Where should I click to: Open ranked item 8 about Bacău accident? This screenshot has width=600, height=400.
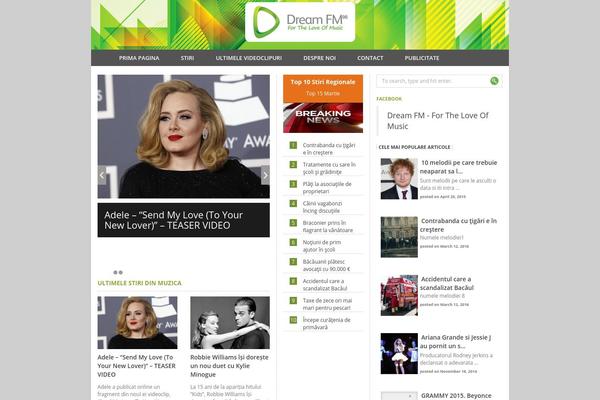click(325, 285)
